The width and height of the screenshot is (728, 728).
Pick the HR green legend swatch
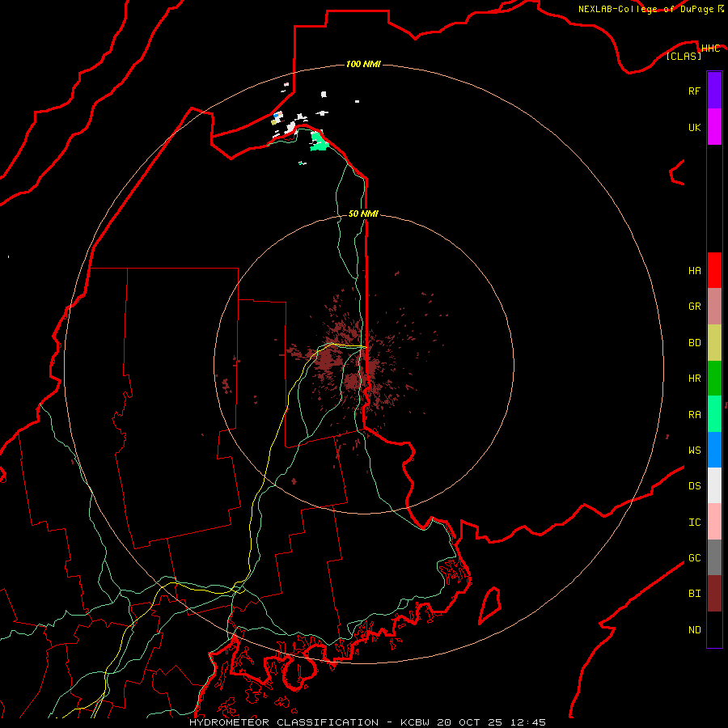[x=714, y=378]
